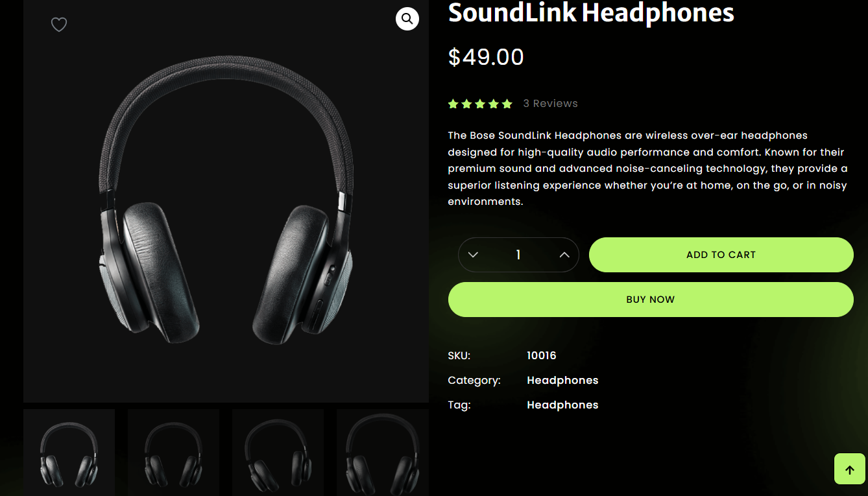Open the Headphones tag link
The height and width of the screenshot is (496, 868).
point(562,405)
